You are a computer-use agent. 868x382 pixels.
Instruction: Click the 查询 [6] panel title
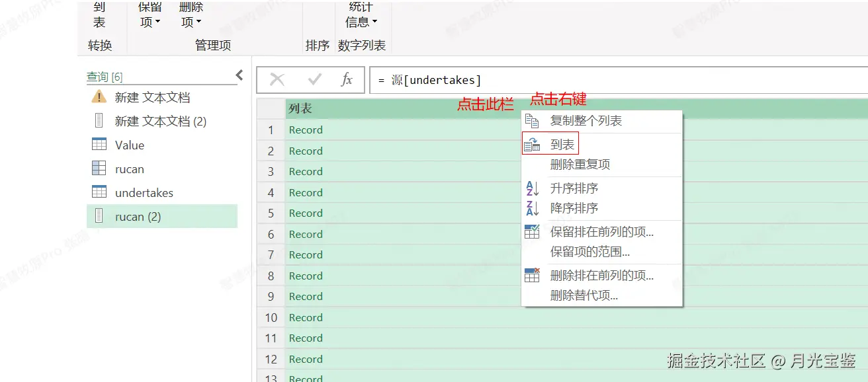point(105,77)
